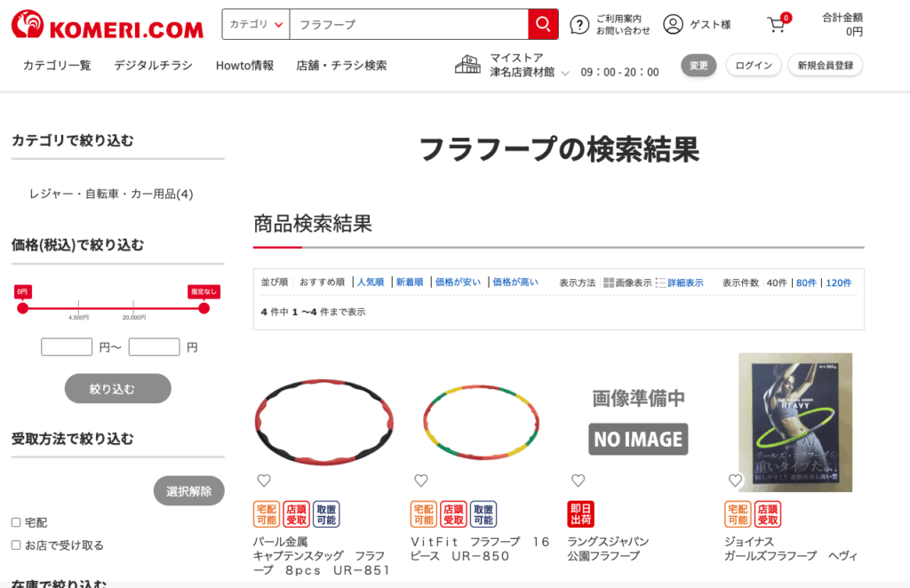Image resolution: width=910 pixels, height=588 pixels.
Task: Open the カテゴリ dropdown in search bar
Action: point(256,24)
